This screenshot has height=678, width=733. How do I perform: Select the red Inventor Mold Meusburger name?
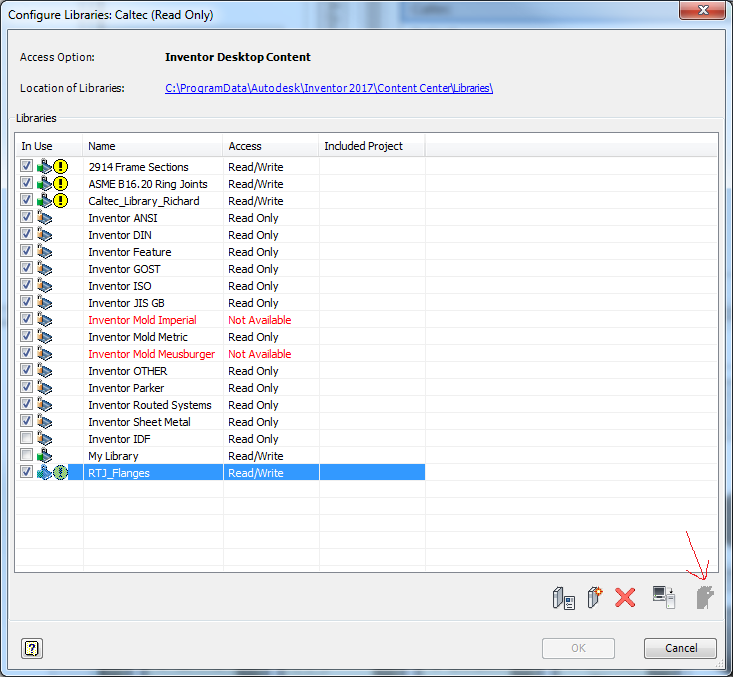coord(151,354)
